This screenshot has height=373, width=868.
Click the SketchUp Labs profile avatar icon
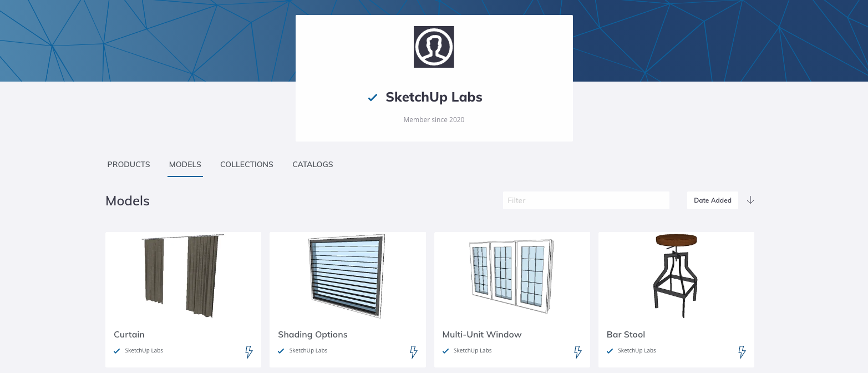[x=434, y=47]
